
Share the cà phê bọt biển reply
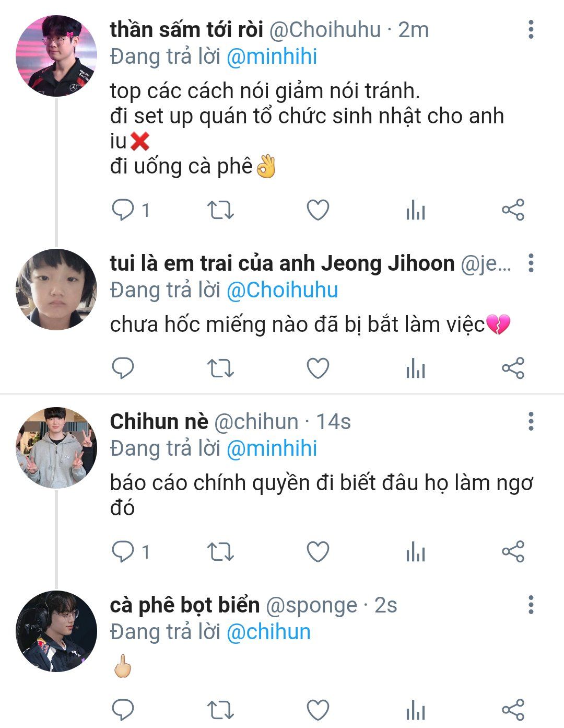[513, 710]
